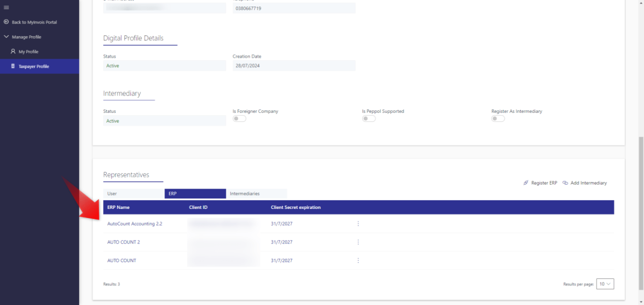This screenshot has height=305, width=644.
Task: Click the My Profile person icon
Action: pyautogui.click(x=13, y=51)
